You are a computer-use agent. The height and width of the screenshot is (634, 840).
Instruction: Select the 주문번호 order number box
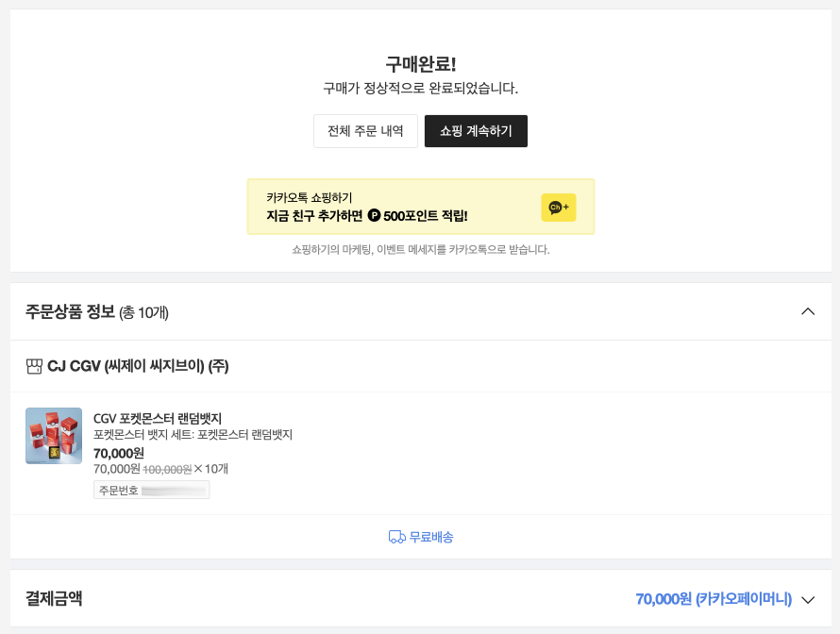click(151, 490)
